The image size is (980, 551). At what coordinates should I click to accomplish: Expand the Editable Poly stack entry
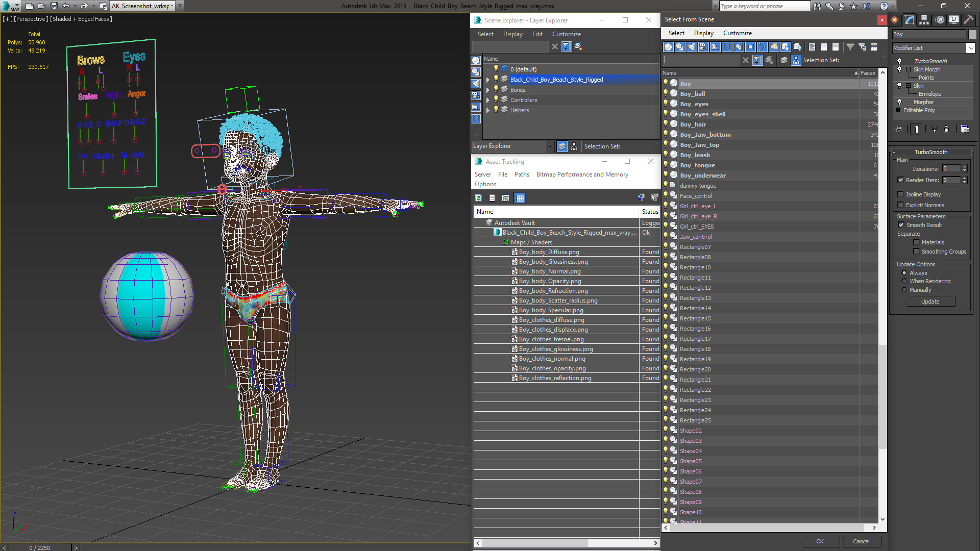point(898,110)
